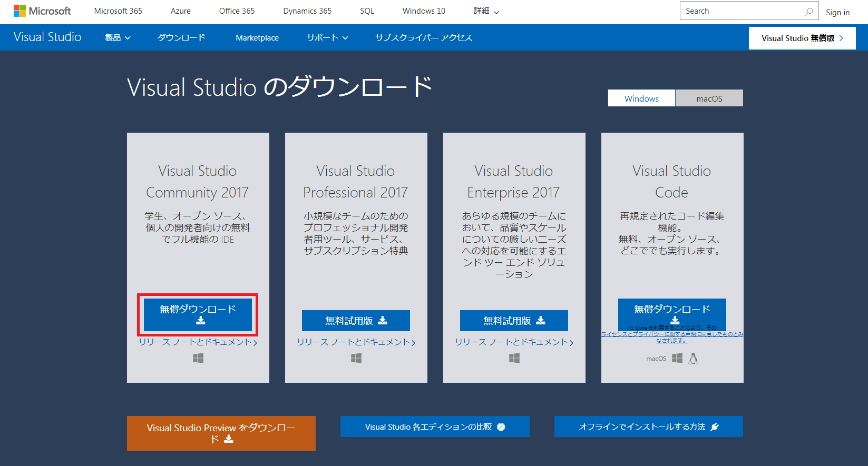
Task: Open release notes link under Professional 2017
Action: (356, 342)
